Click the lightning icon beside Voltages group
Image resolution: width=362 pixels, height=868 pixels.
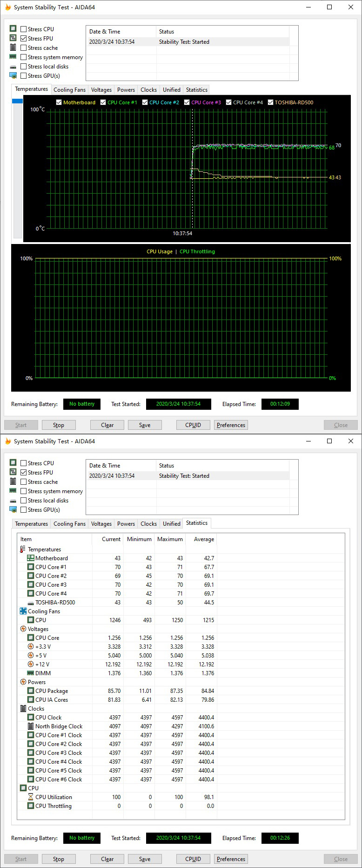point(23,629)
